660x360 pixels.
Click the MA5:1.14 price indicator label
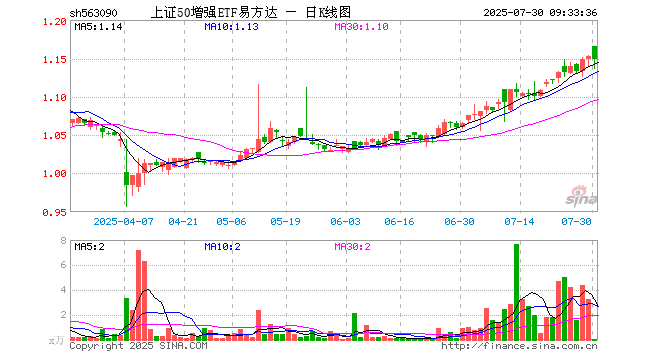click(x=98, y=27)
